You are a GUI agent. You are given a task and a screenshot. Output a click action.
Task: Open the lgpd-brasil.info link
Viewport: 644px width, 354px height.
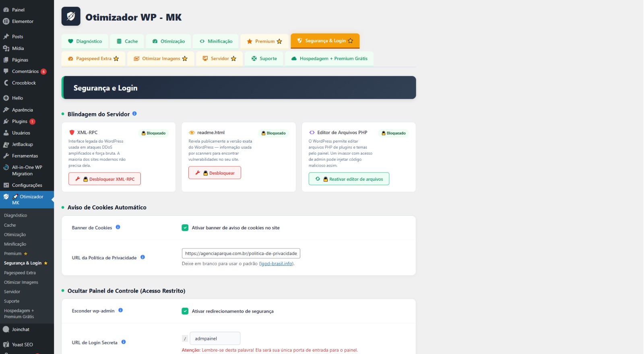(276, 263)
